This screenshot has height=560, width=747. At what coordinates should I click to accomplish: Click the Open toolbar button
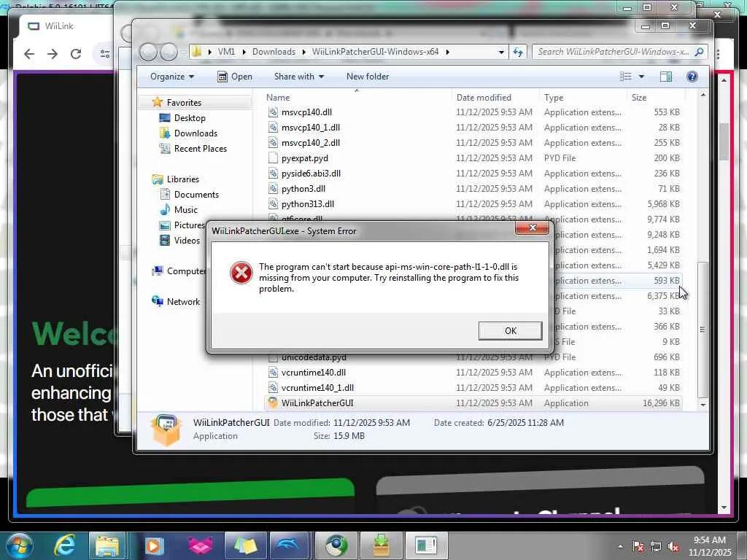[235, 76]
